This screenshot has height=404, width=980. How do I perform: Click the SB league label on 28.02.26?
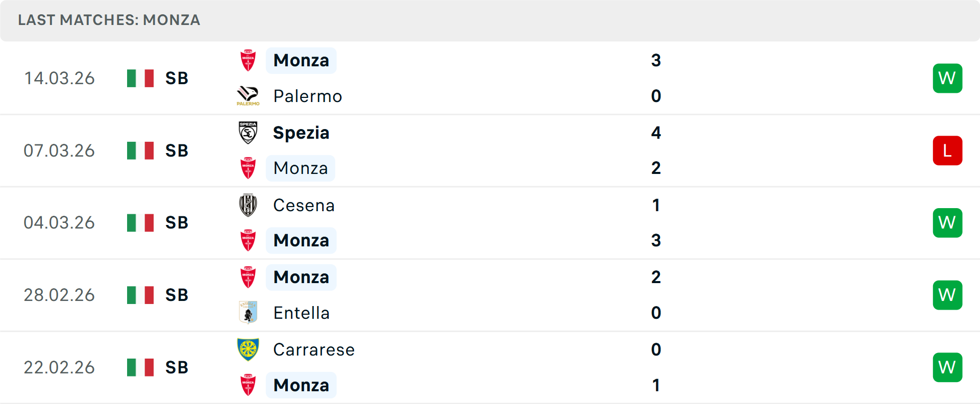[x=177, y=295]
